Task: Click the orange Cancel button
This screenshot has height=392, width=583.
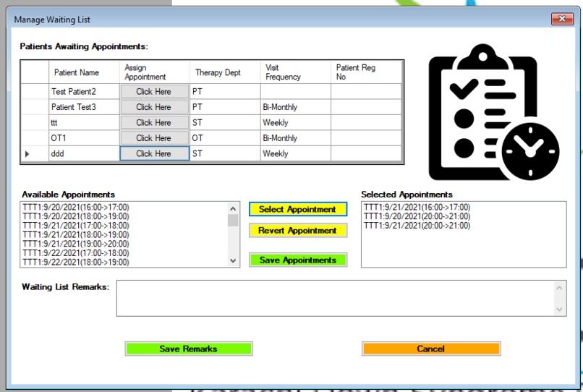Action: click(431, 349)
